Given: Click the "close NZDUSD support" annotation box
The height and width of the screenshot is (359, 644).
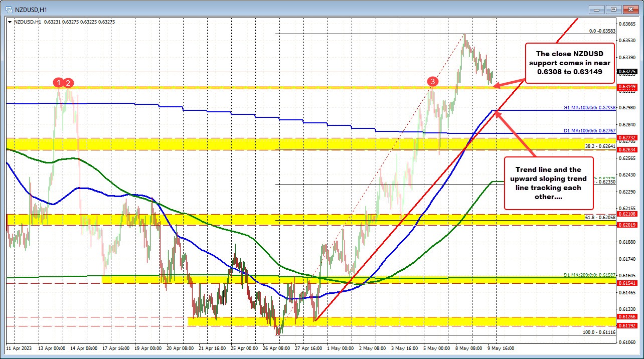Looking at the screenshot, I should (x=571, y=63).
